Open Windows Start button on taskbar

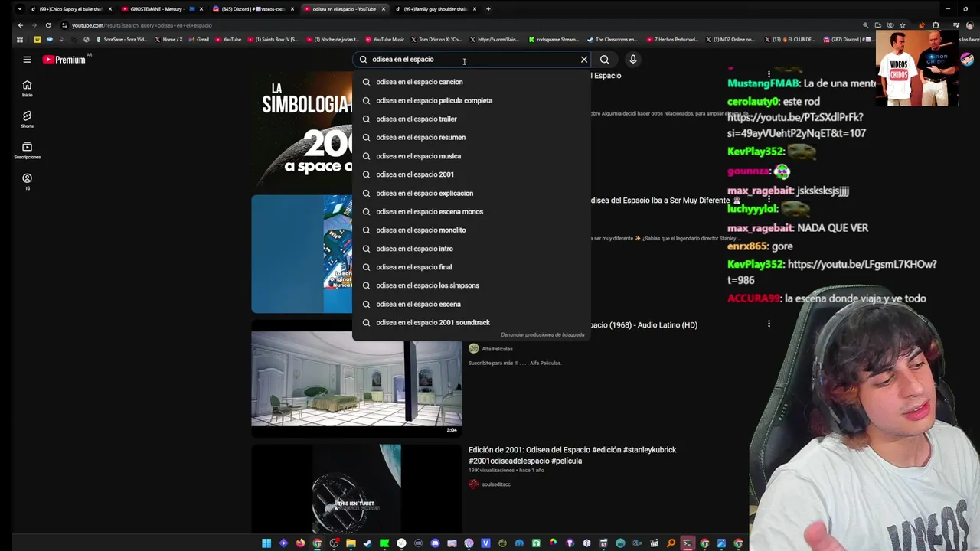coord(266,543)
